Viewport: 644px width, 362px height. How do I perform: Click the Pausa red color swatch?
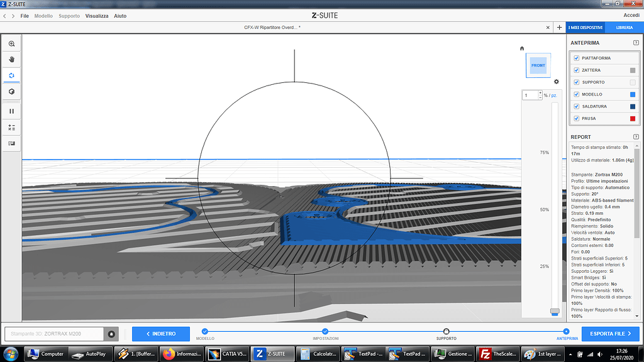(x=633, y=119)
